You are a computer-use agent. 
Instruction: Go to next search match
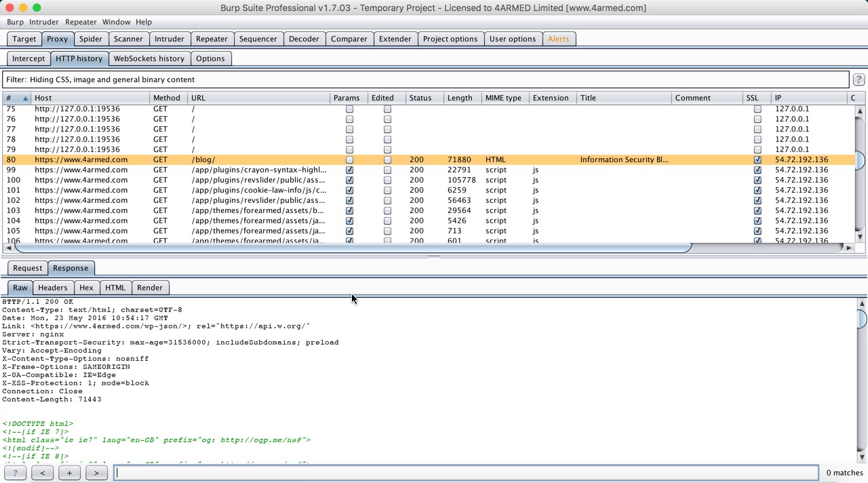tap(96, 473)
